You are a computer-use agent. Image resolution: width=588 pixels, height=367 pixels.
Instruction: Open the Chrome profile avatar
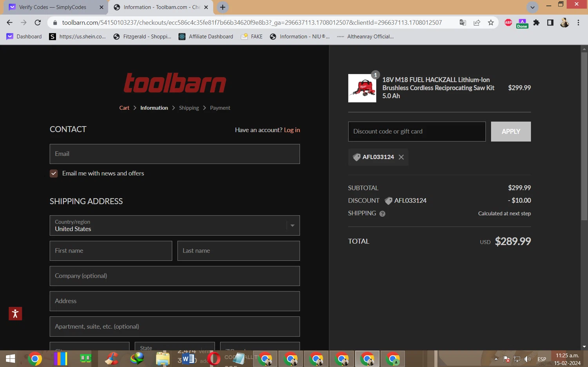point(564,23)
